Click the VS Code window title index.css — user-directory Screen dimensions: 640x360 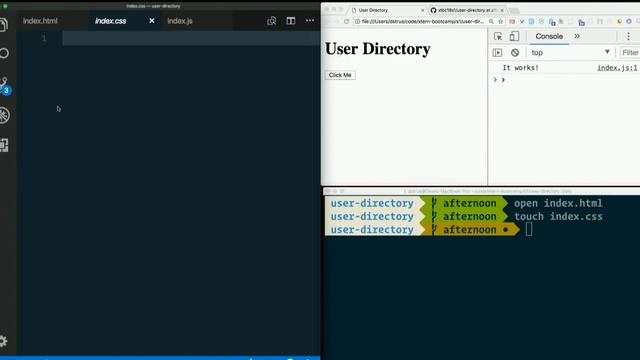point(153,6)
